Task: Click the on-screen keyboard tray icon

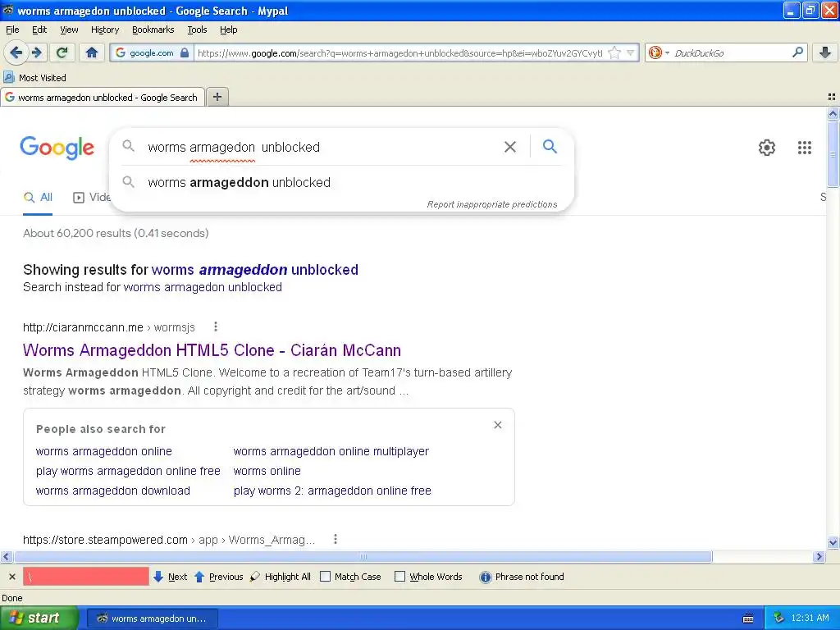Action: coord(748,619)
